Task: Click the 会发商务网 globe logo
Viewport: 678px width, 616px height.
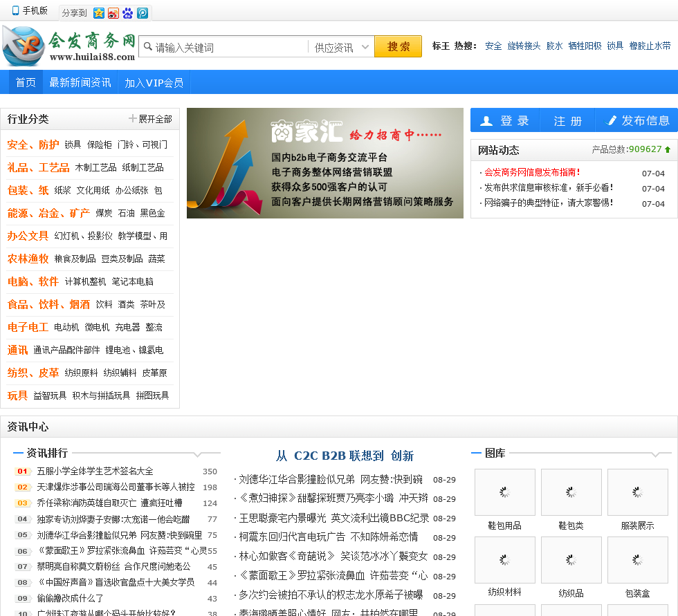Action: point(24,46)
